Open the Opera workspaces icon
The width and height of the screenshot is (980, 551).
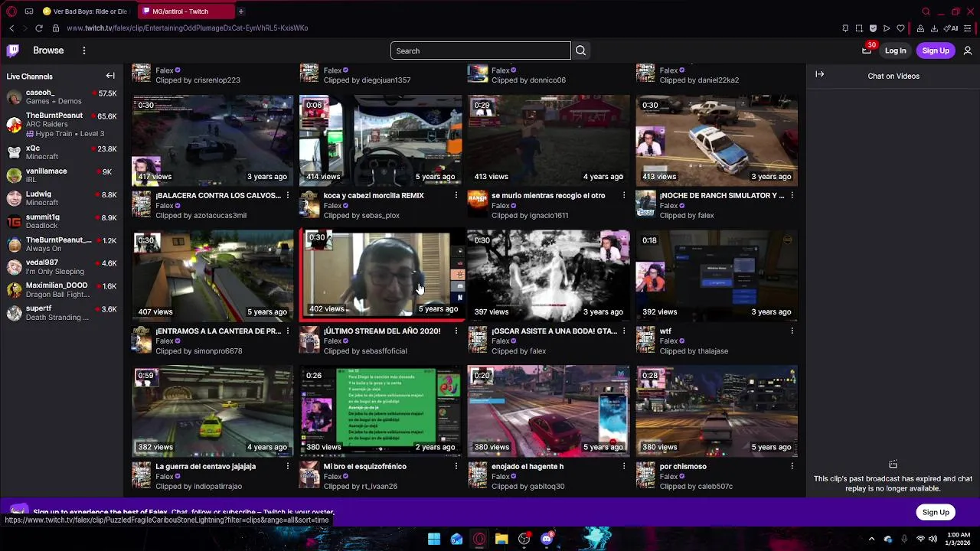coord(28,11)
